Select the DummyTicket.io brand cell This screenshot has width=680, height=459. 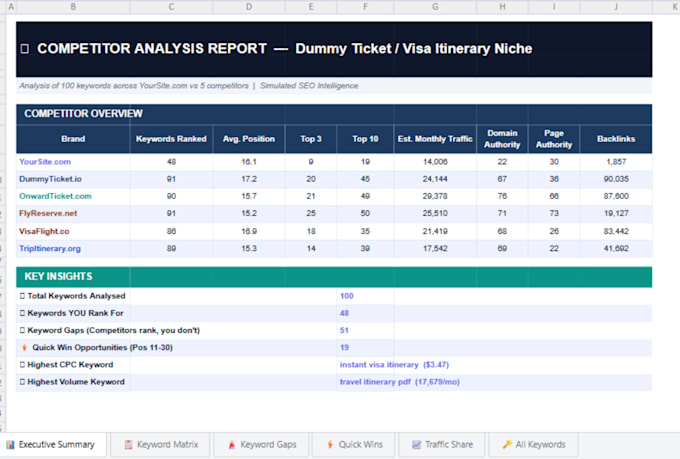pos(73,179)
